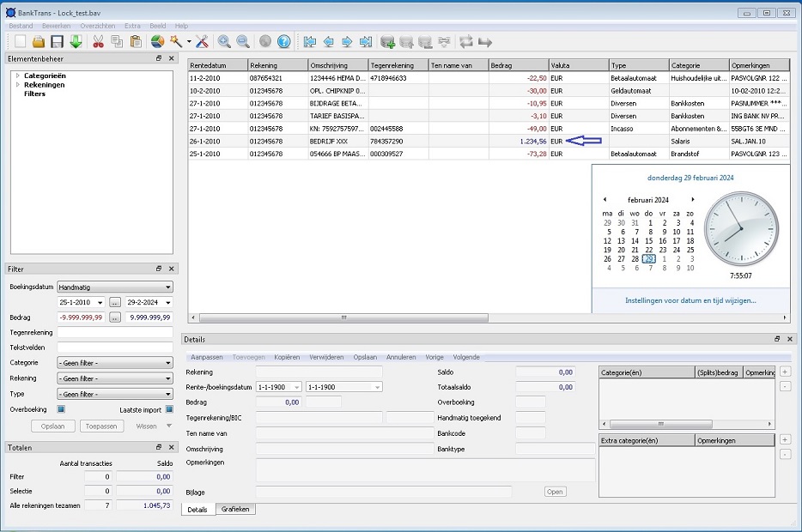The image size is (802, 532).
Task: Click the green import arrow icon
Action: (76, 41)
